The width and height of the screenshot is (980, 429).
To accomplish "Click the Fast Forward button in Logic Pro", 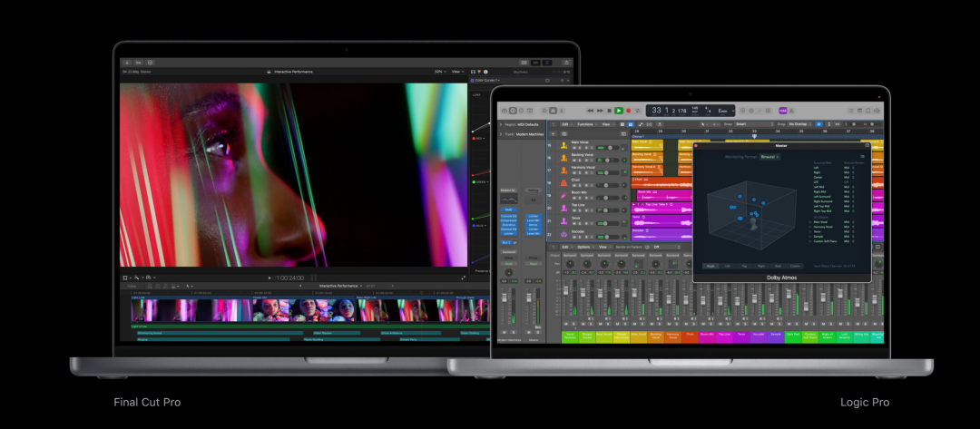I will coord(600,111).
